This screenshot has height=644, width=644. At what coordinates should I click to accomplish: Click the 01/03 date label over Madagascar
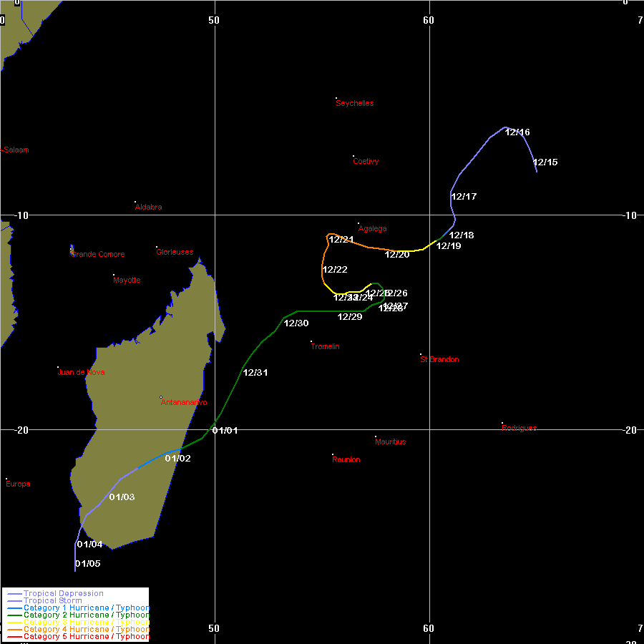[122, 497]
